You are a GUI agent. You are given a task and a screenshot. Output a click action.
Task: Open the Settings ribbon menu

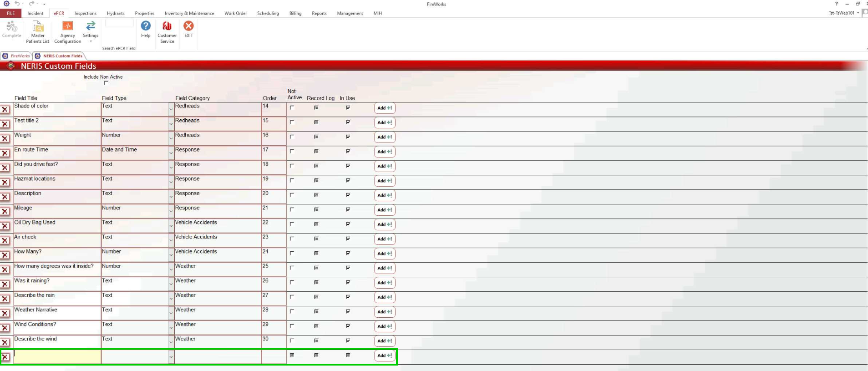point(91,32)
